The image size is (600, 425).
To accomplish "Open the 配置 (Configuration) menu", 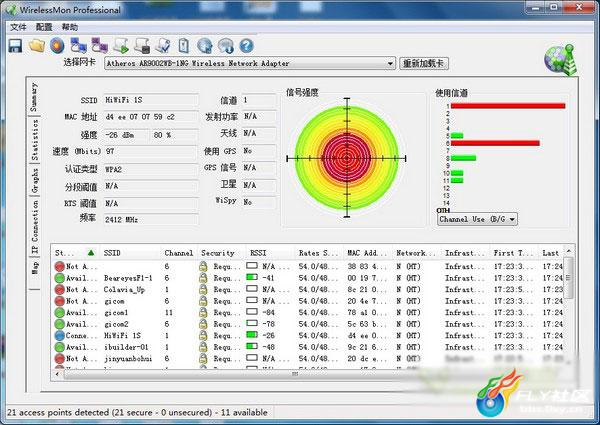I will coord(44,27).
